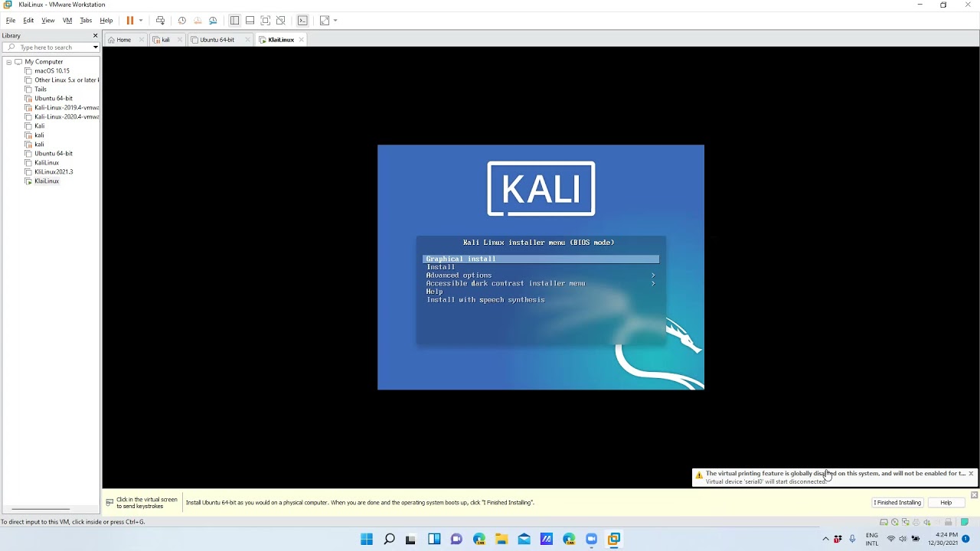The height and width of the screenshot is (551, 980).
Task: Close the yellow install info bar
Action: point(974,495)
